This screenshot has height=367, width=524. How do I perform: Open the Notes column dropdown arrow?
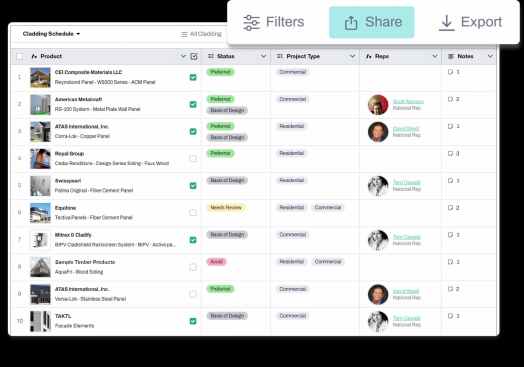[490, 56]
